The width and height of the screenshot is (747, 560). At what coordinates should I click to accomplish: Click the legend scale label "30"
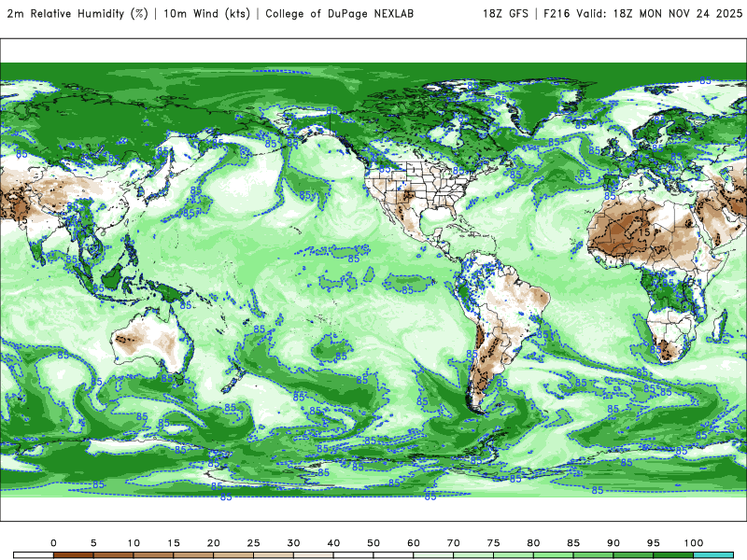coord(293,543)
